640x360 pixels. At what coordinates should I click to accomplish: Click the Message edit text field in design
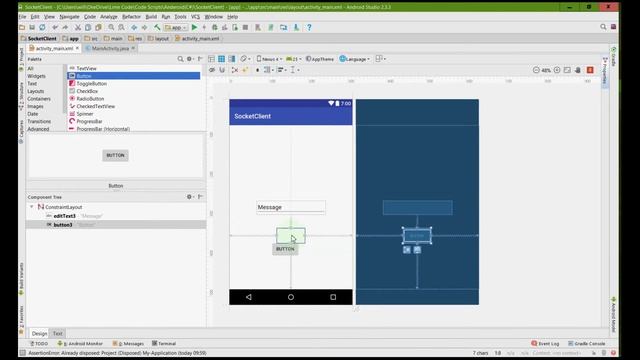pyautogui.click(x=291, y=207)
